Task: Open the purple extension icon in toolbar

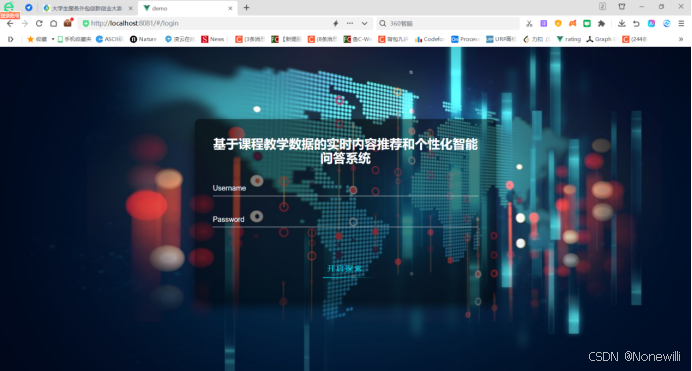Action: tap(544, 23)
